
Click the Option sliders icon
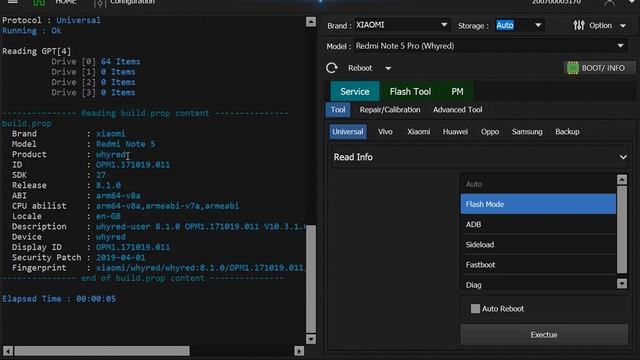point(579,25)
